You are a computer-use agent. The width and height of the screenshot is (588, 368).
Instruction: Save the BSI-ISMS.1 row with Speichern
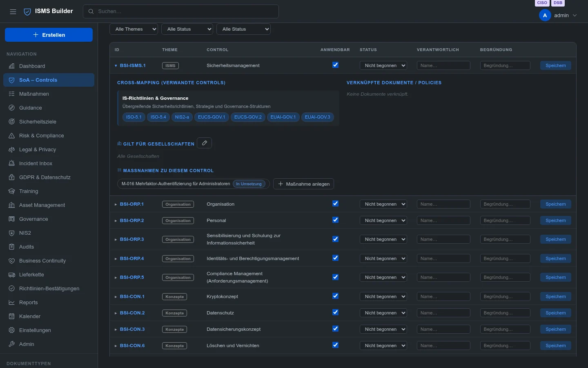tap(555, 65)
